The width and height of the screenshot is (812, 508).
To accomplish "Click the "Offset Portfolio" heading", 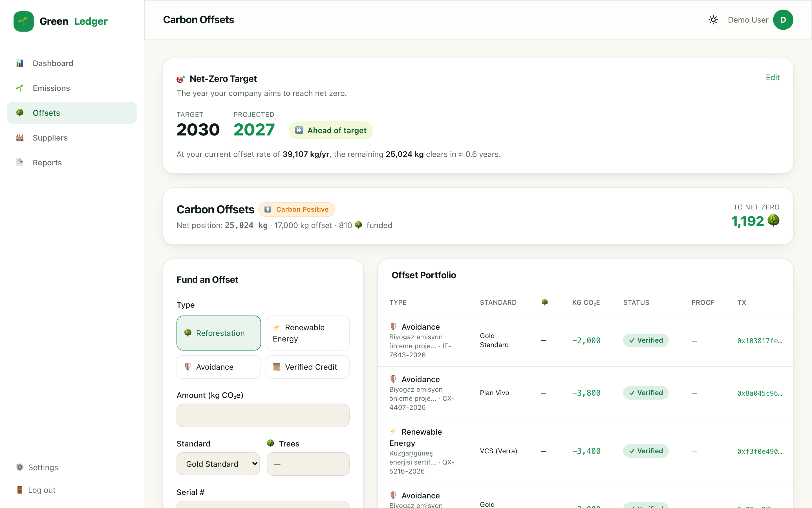I will (x=424, y=275).
